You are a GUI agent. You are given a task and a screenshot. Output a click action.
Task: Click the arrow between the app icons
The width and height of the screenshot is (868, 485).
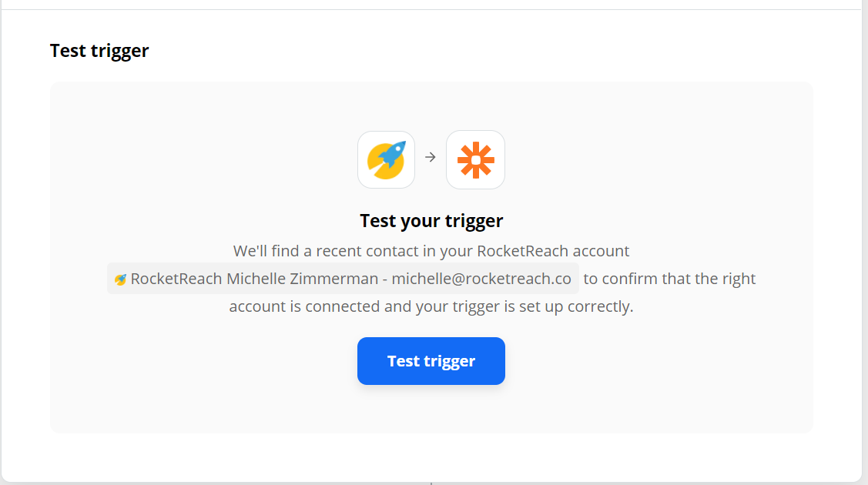pos(430,158)
